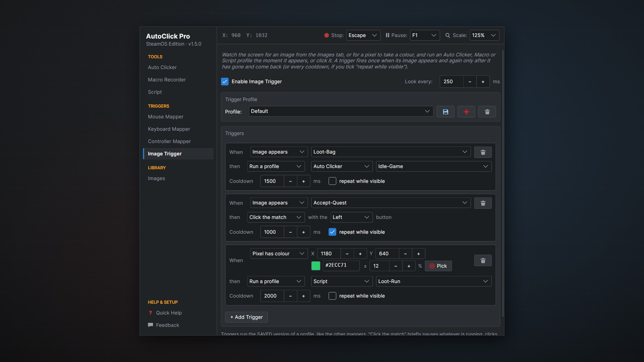
Task: Click the vertical scrollbar of the trigger panel
Action: [x=503, y=184]
